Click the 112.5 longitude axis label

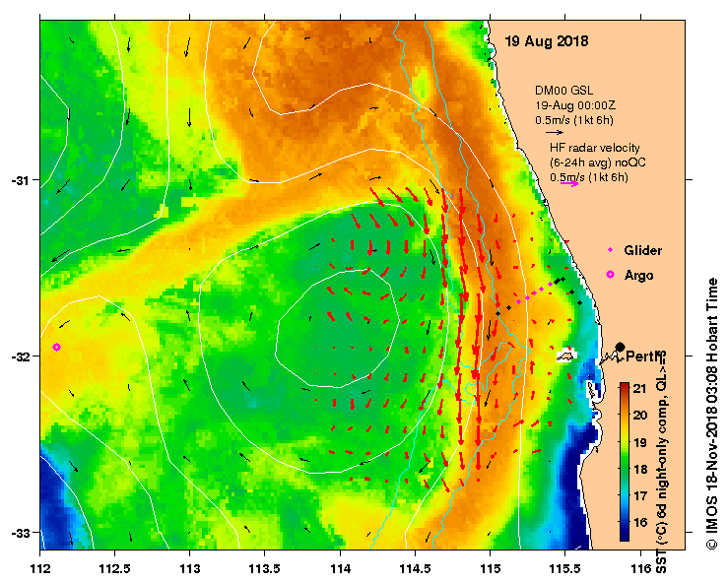[x=114, y=568]
